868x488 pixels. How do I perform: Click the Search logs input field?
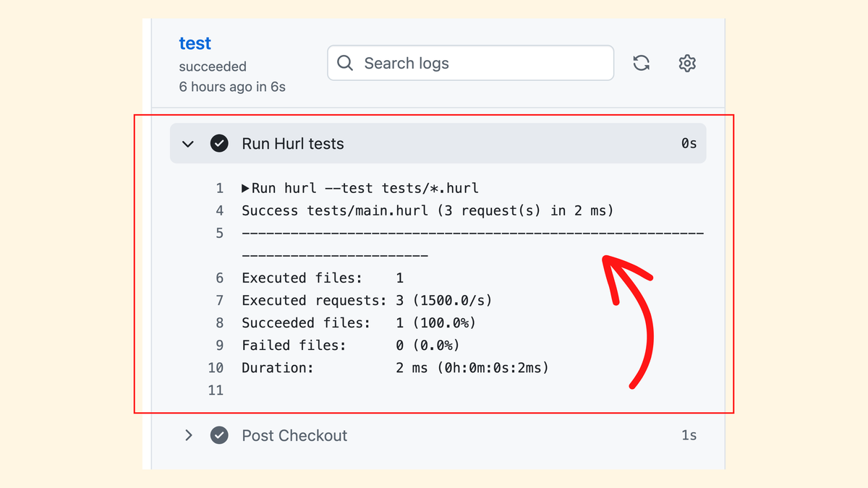tap(470, 63)
